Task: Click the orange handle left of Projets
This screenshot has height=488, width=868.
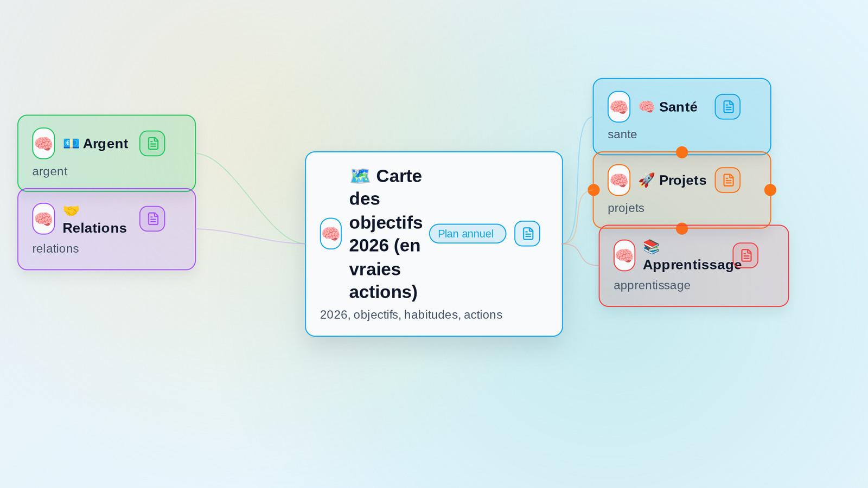Action: click(x=593, y=190)
